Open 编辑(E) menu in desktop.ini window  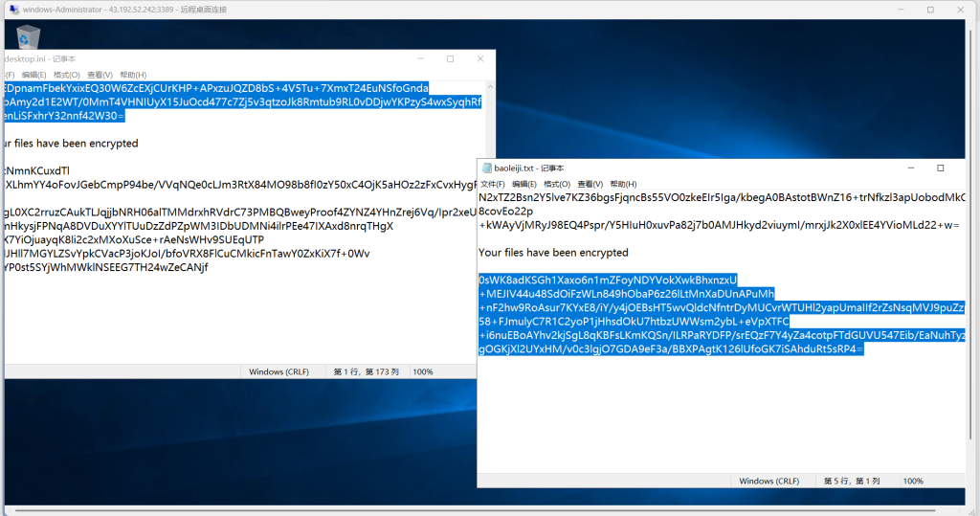pos(33,75)
